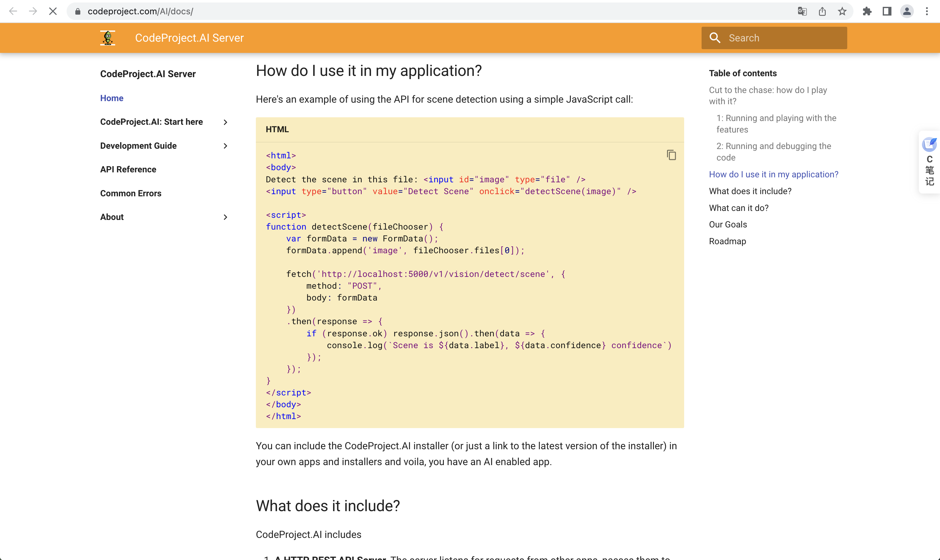Open the API Reference page
Image resolution: width=940 pixels, height=560 pixels.
(128, 170)
